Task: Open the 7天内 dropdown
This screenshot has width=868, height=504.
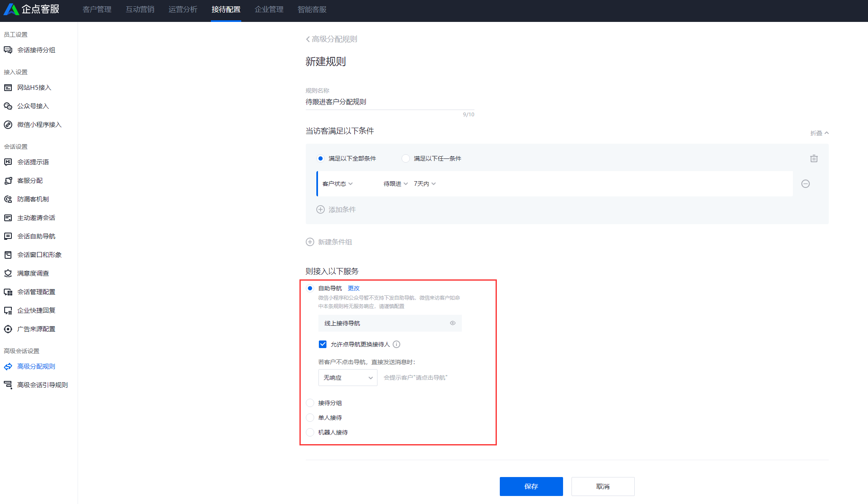Action: (425, 184)
